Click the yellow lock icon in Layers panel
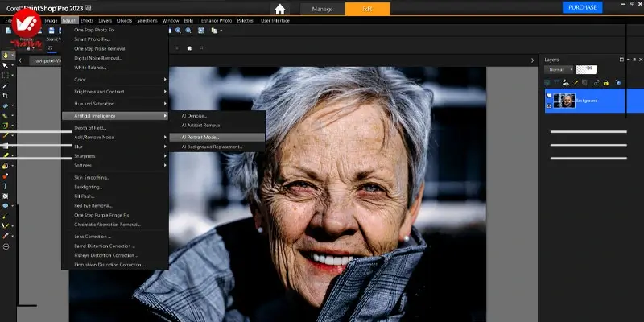Screen dimensions: 644x322 click(x=606, y=83)
